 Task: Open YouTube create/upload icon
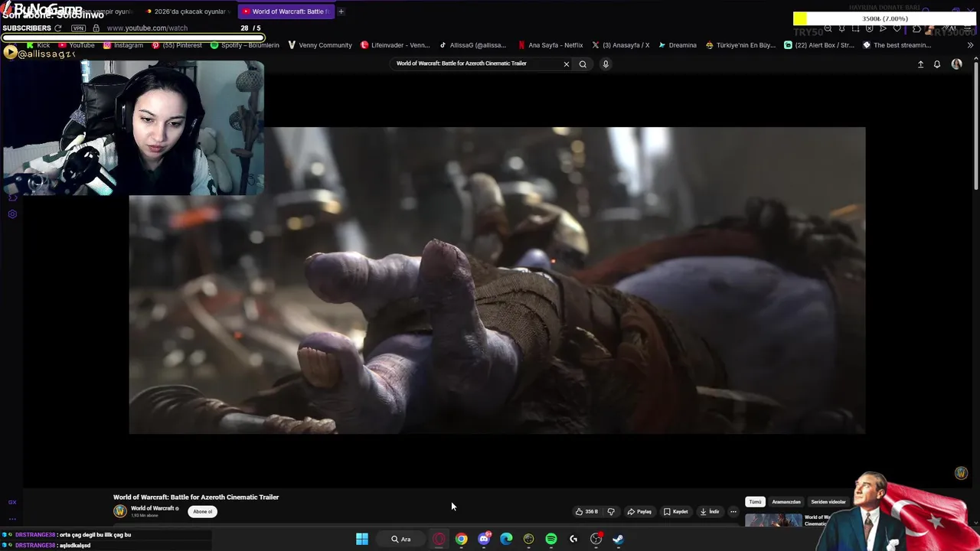(x=920, y=64)
